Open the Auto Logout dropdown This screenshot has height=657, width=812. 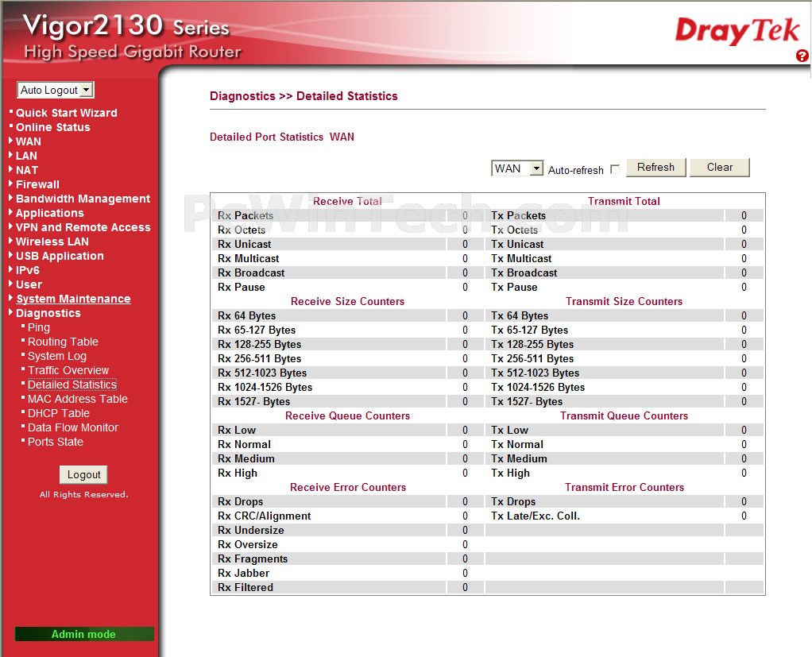(x=56, y=90)
